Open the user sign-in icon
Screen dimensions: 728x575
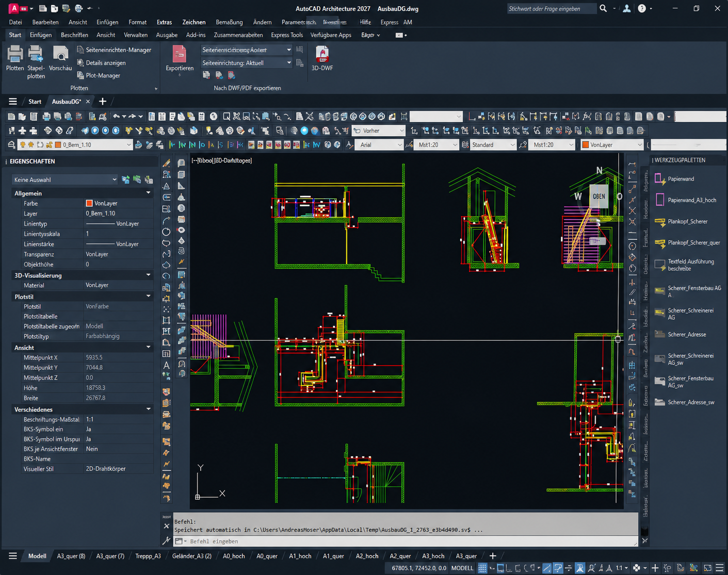[626, 8]
